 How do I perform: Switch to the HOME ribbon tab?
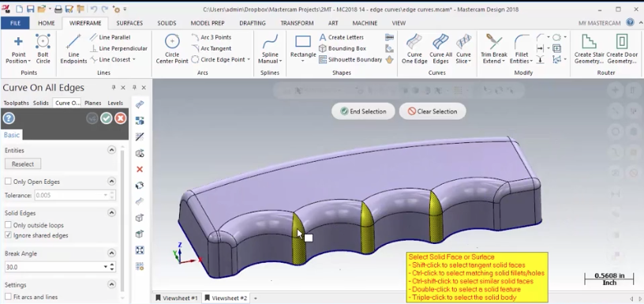pos(47,23)
